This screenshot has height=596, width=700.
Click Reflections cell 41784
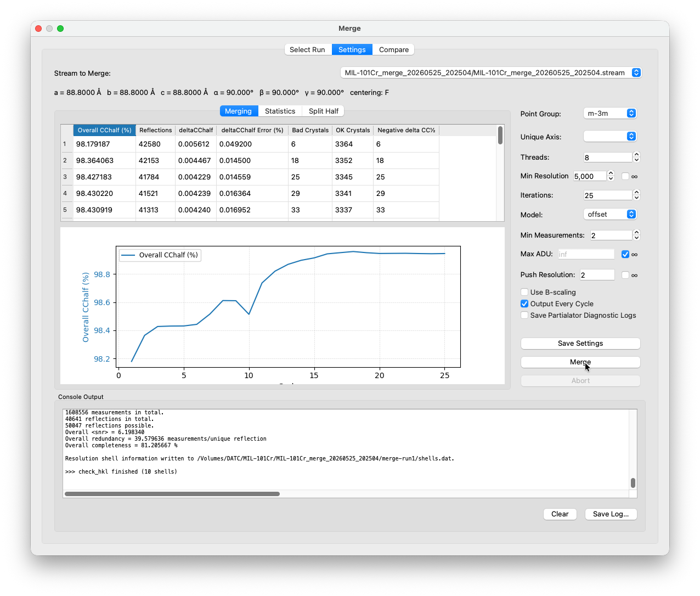click(x=155, y=177)
